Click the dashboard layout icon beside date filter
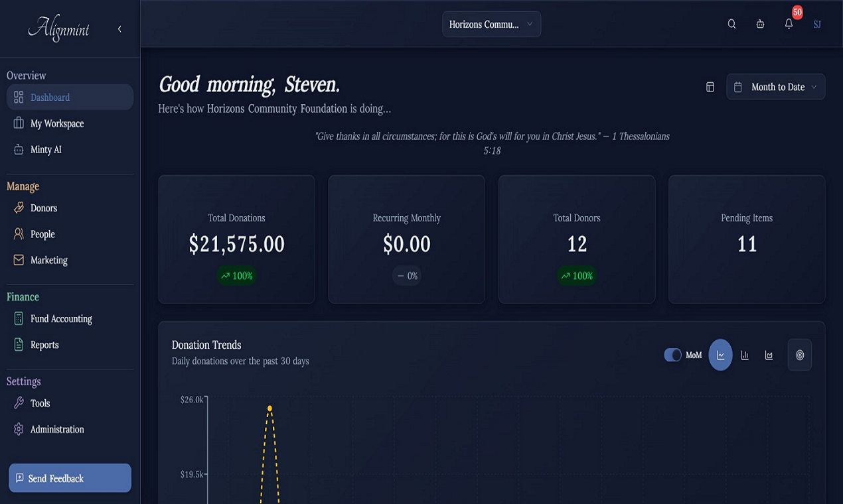The height and width of the screenshot is (504, 843). click(710, 87)
